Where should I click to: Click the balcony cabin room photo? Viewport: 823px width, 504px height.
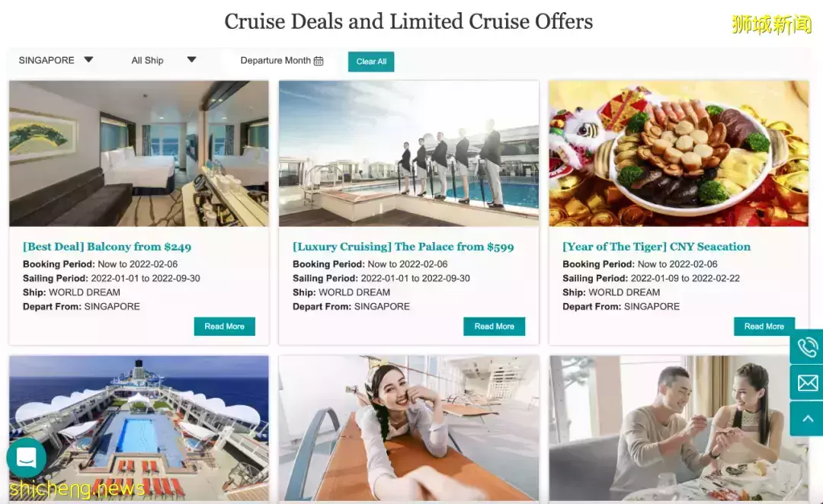point(139,154)
